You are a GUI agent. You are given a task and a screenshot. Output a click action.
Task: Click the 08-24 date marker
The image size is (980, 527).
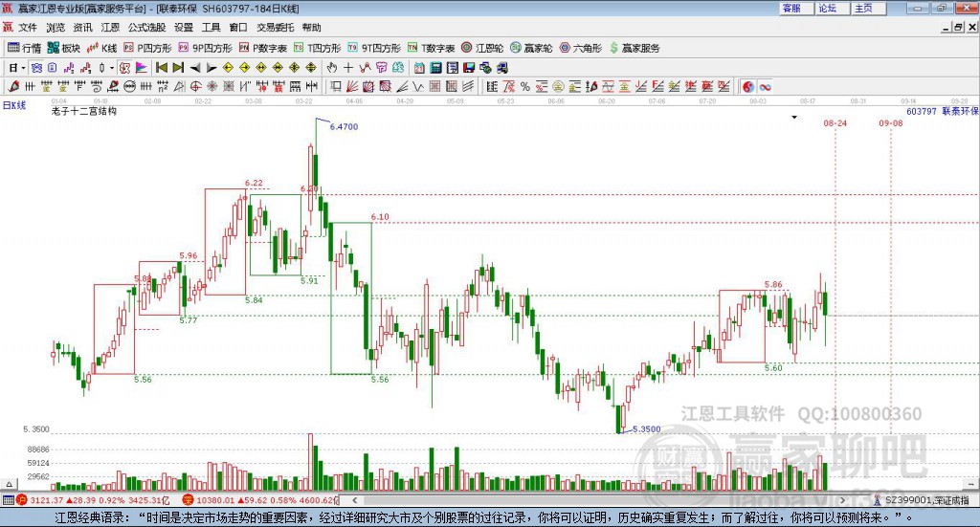tap(835, 123)
